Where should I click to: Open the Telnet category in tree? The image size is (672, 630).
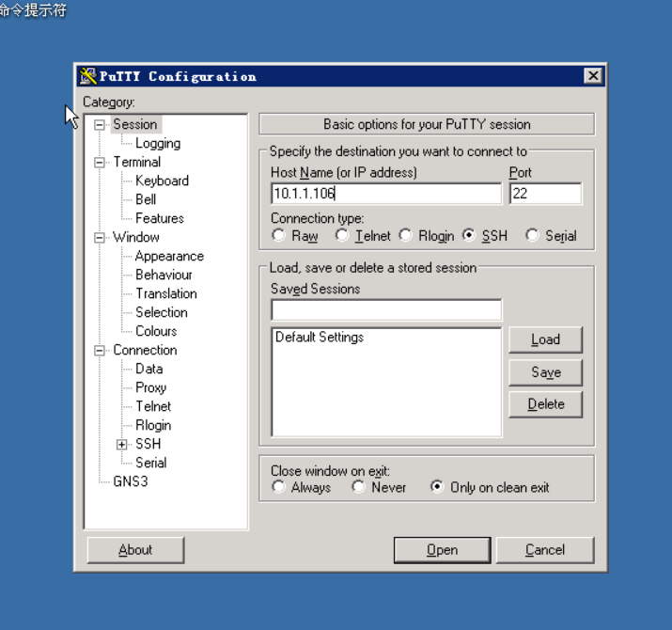tap(153, 406)
